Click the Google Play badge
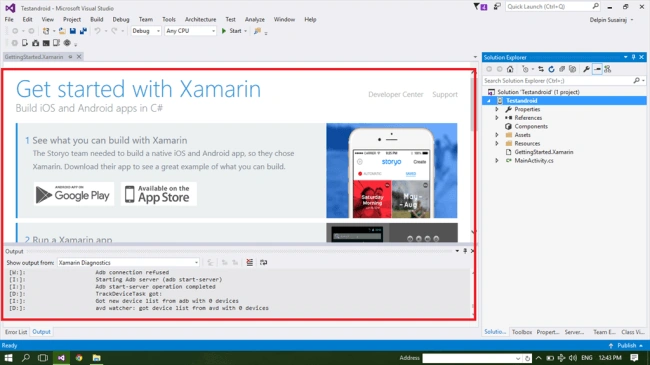Screen dimensions: 650x365 [74, 194]
